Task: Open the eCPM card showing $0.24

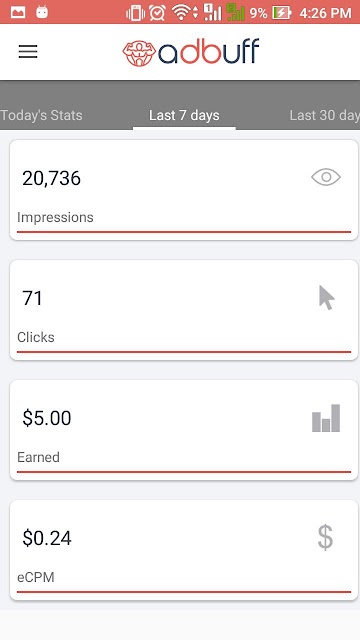Action: pyautogui.click(x=184, y=550)
